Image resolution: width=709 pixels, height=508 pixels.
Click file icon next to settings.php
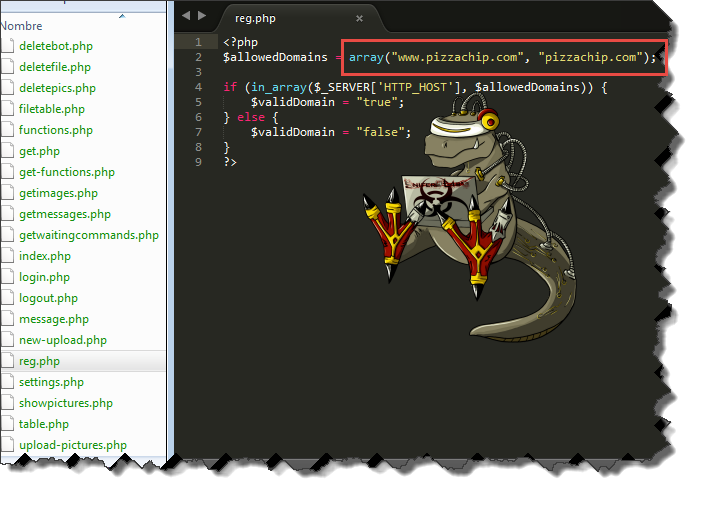(x=7, y=382)
